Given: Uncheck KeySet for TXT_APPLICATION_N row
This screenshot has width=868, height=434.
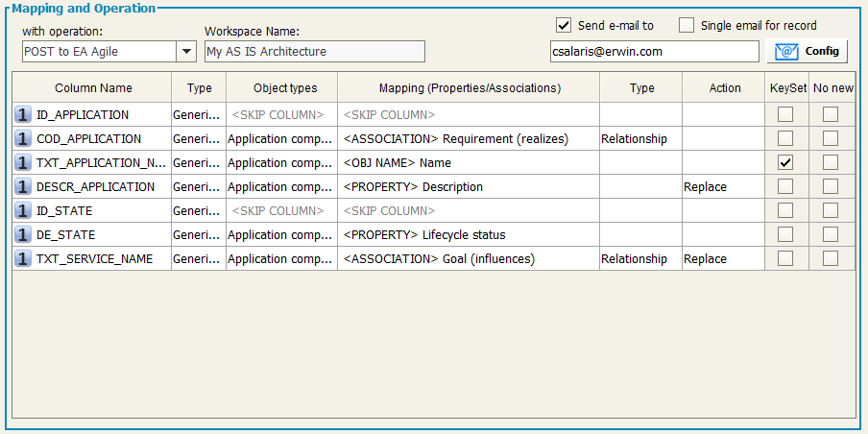Looking at the screenshot, I should point(785,163).
